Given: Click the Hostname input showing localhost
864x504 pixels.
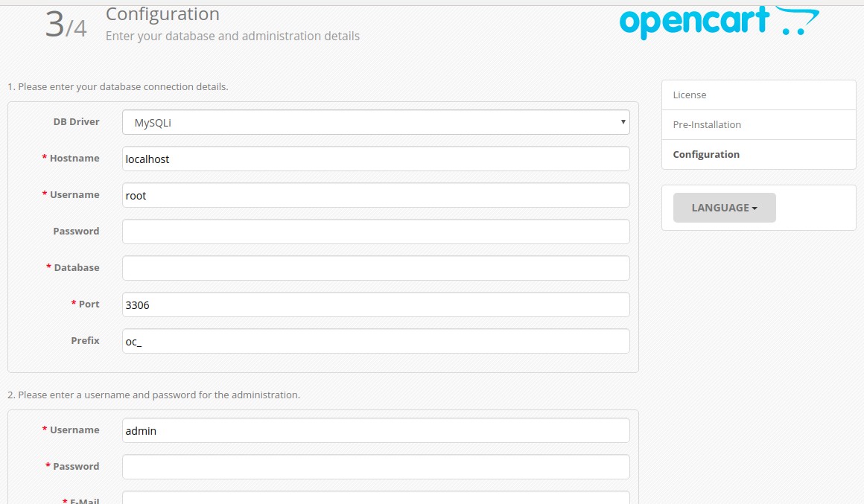Looking at the screenshot, I should click(375, 159).
